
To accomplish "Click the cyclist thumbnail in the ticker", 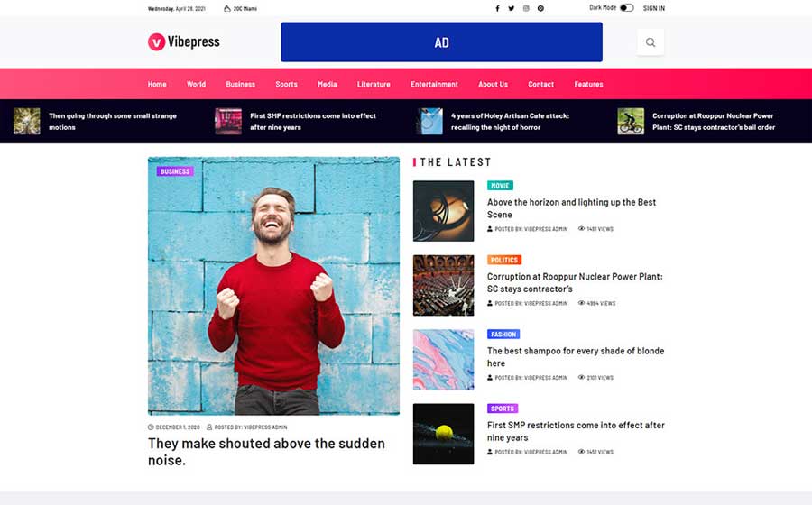I will [631, 121].
